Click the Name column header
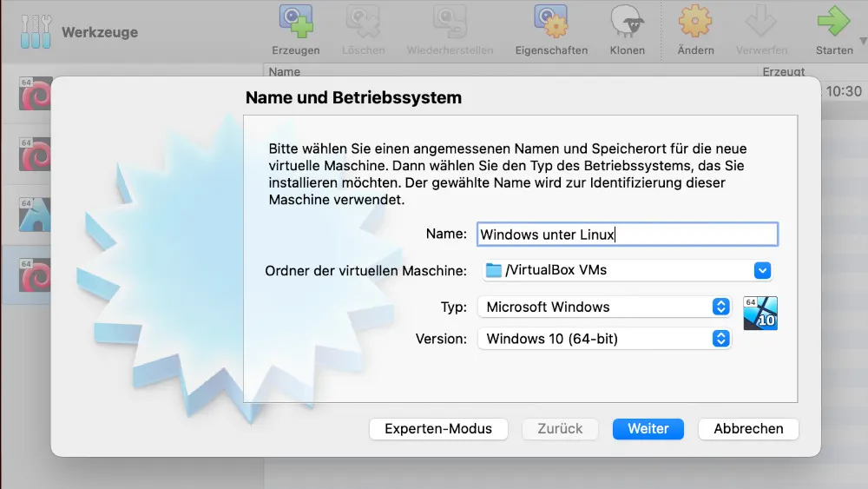This screenshot has width=868, height=489. [x=285, y=71]
